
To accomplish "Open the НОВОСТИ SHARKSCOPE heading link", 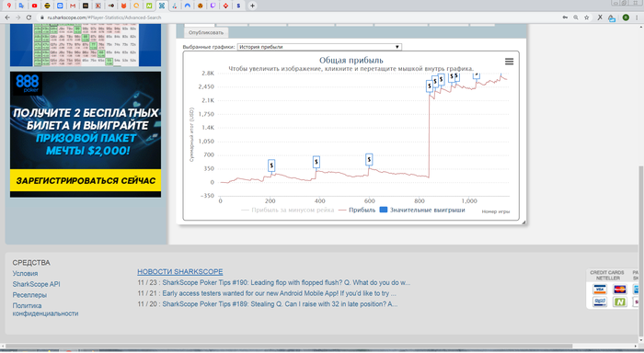I will pyautogui.click(x=180, y=272).
